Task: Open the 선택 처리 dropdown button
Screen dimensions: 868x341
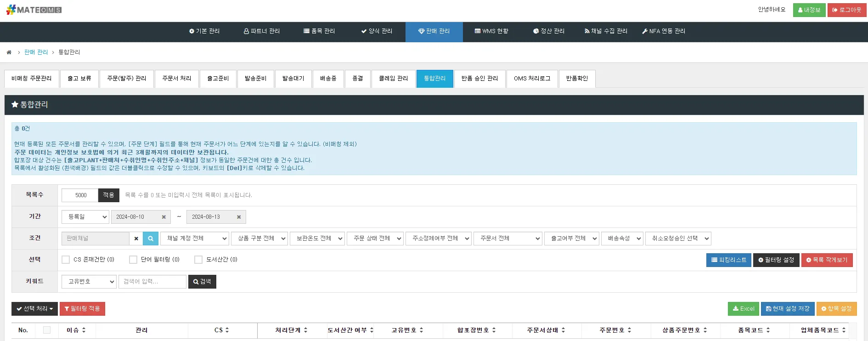Action: [35, 309]
